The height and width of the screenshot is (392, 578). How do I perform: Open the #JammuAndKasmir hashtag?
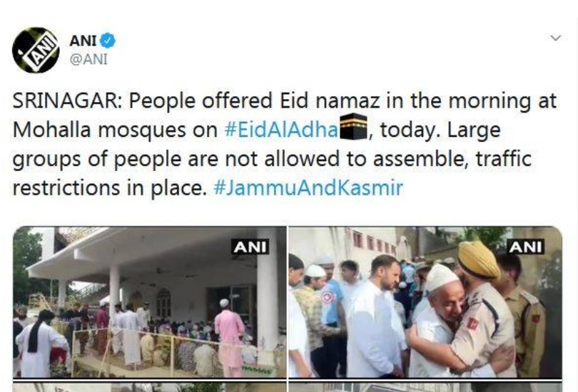click(x=308, y=187)
